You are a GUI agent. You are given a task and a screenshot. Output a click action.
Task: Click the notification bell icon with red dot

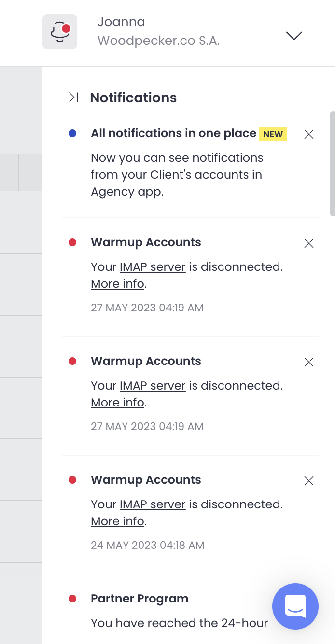(60, 32)
